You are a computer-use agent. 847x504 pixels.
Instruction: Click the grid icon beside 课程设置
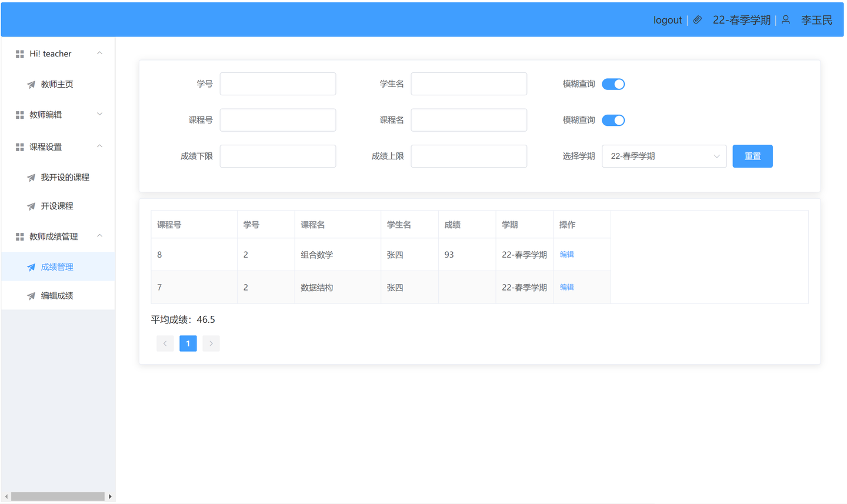tap(18, 146)
